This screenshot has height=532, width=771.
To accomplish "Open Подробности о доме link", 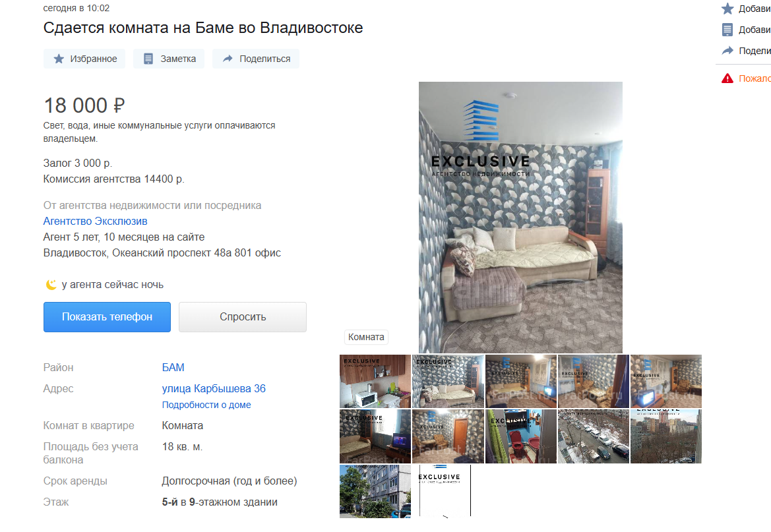I will click(206, 405).
